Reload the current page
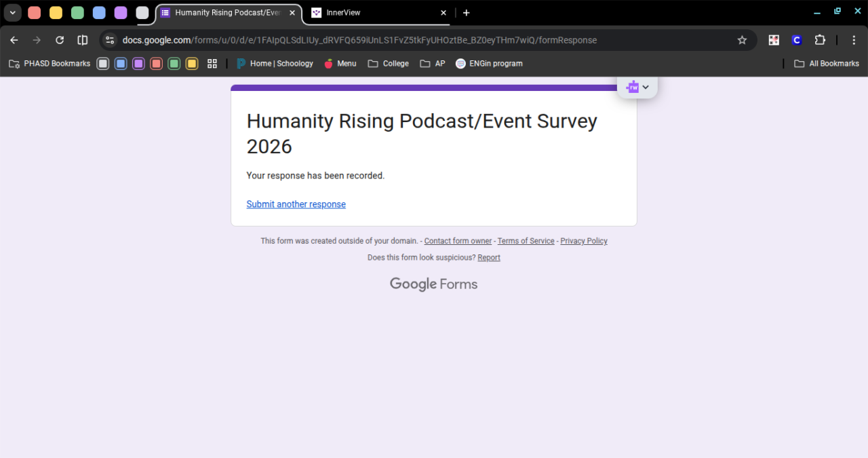 pos(60,40)
